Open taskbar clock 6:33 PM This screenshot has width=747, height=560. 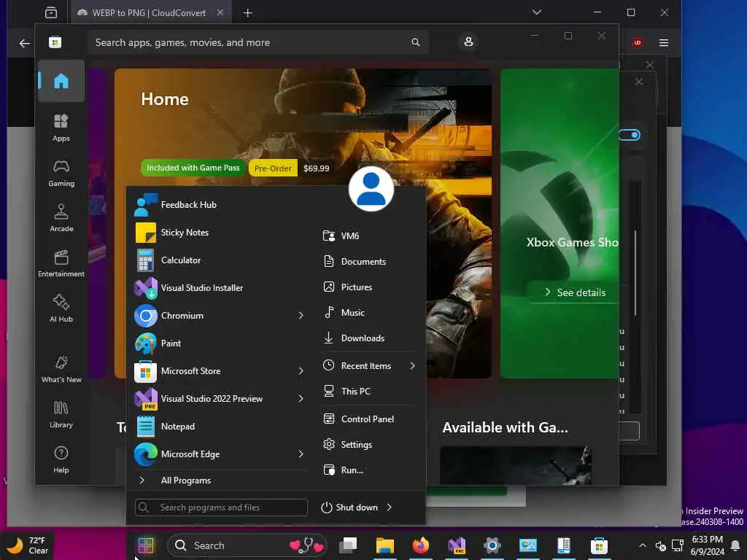coord(707,545)
